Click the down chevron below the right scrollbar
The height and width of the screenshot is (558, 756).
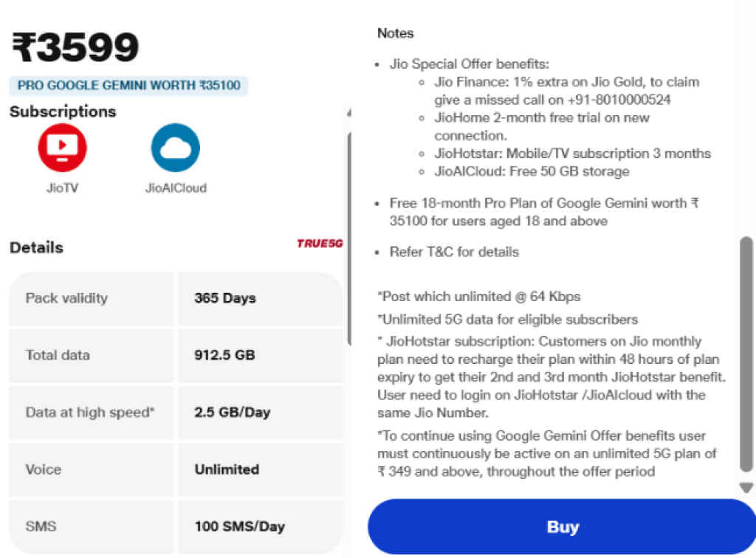(x=746, y=487)
